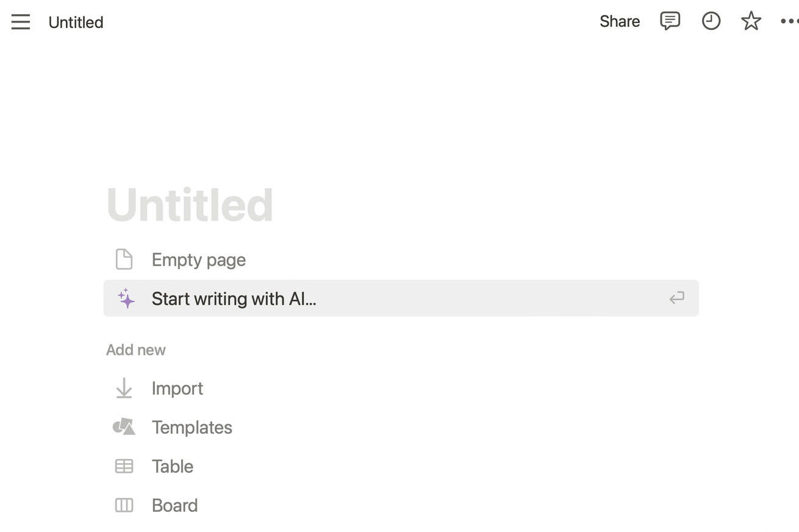
Task: Open the hamburger sidebar menu
Action: point(21,22)
